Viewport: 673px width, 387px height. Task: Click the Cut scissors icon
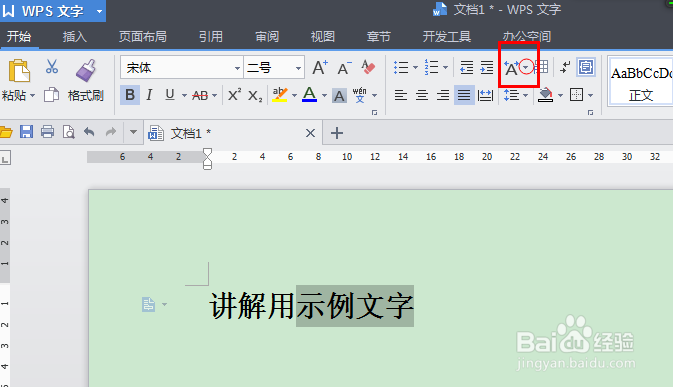click(52, 67)
